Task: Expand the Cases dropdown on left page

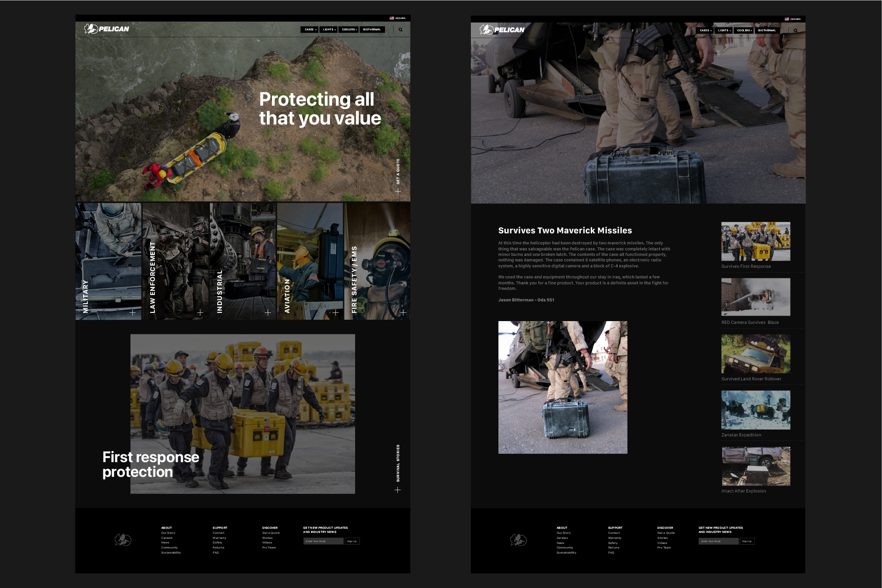Action: (311, 29)
